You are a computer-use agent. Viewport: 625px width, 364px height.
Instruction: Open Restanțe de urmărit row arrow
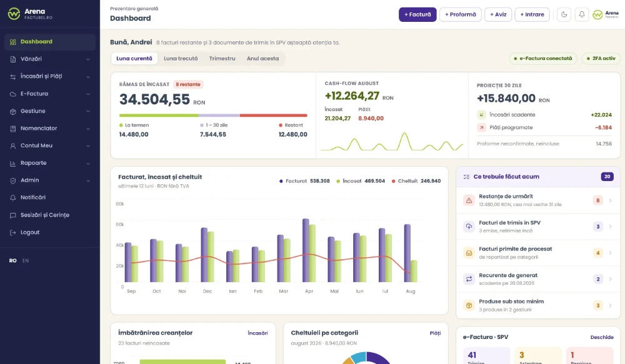tap(610, 200)
